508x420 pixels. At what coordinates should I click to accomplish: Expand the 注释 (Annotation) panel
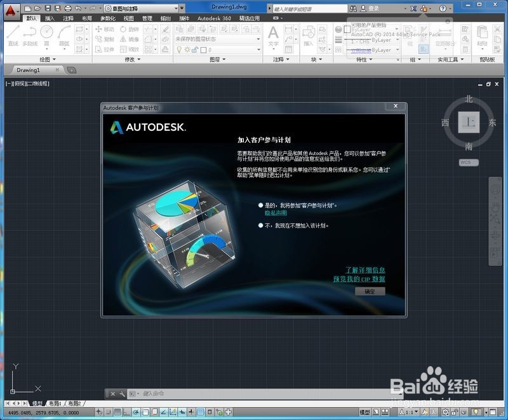pyautogui.click(x=281, y=59)
